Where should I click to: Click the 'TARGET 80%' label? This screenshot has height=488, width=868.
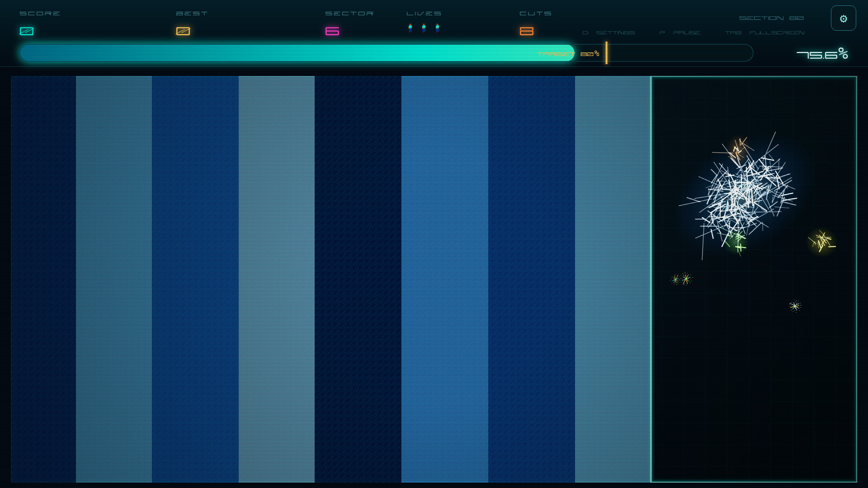568,54
